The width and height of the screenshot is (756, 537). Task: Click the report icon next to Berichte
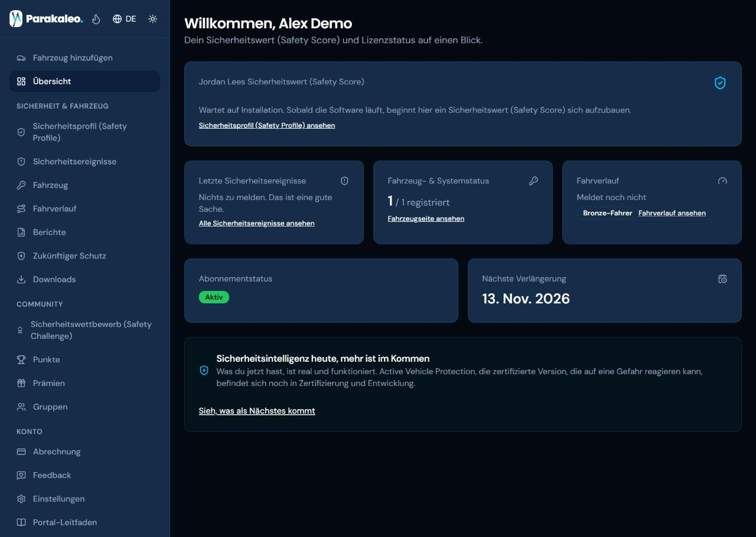tap(21, 233)
